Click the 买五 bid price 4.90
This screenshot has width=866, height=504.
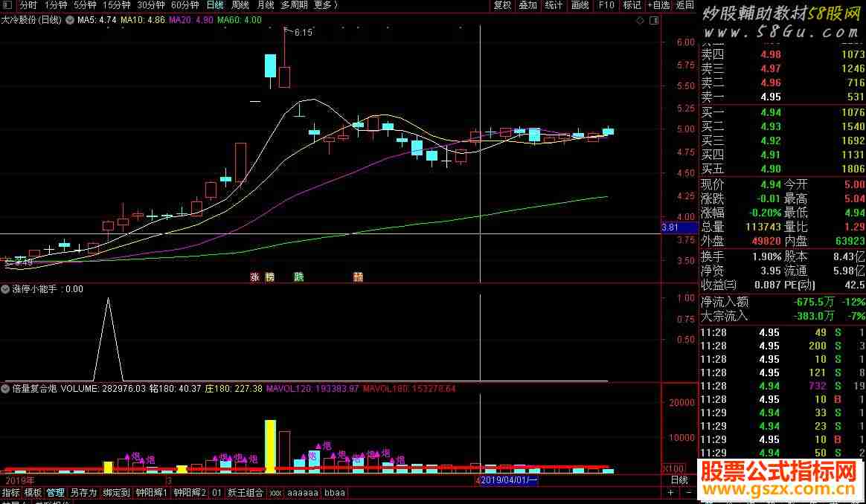(771, 169)
